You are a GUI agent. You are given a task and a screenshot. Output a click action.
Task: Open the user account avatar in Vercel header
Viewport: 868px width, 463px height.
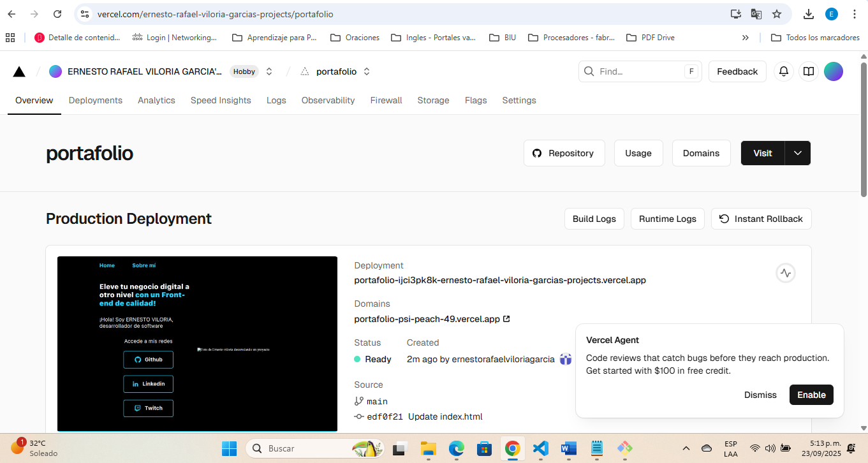834,71
